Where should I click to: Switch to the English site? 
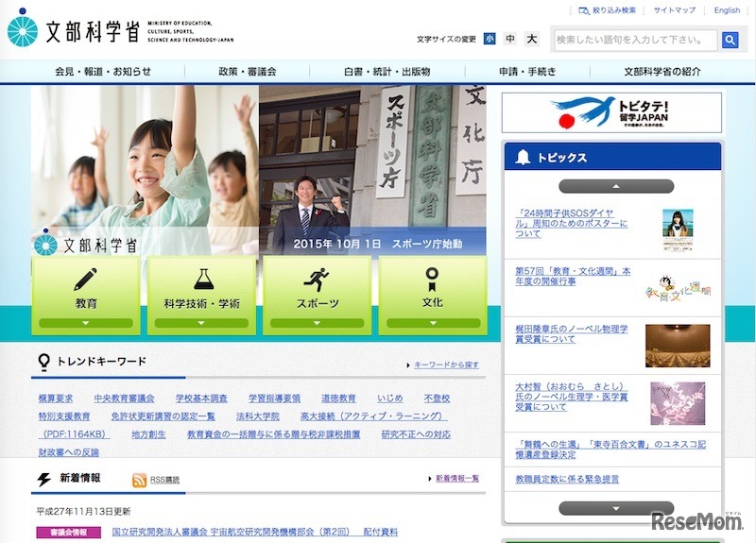point(727,10)
